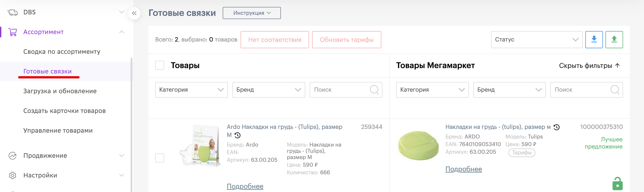Expand the DBS menu section

click(122, 12)
